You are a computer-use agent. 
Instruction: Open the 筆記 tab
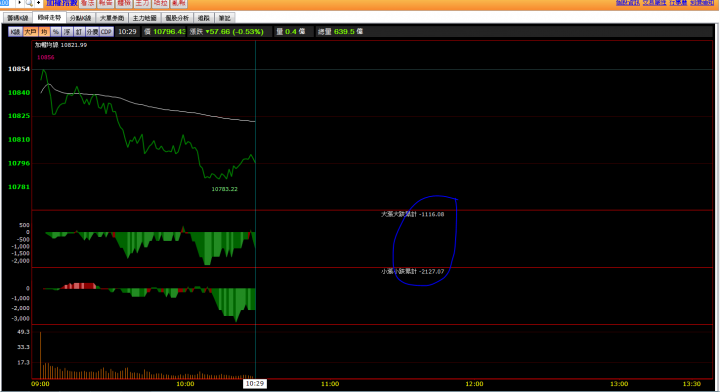tap(225, 18)
